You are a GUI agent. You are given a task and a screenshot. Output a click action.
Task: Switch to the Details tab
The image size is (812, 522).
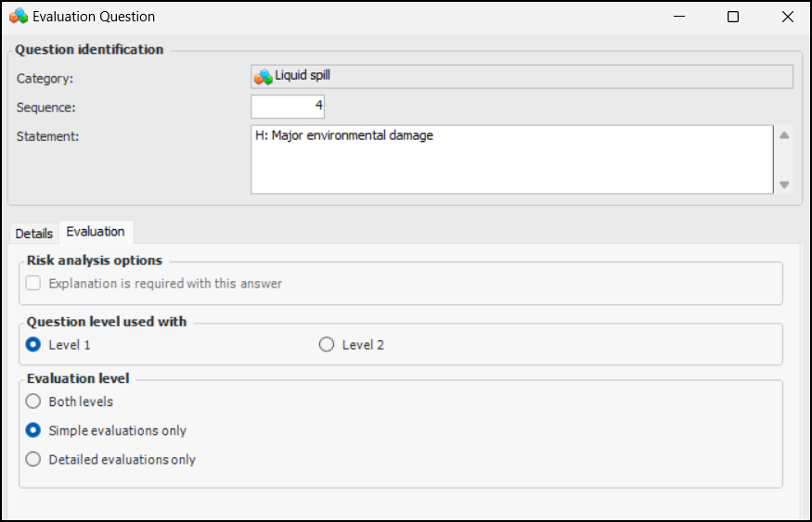pyautogui.click(x=34, y=234)
